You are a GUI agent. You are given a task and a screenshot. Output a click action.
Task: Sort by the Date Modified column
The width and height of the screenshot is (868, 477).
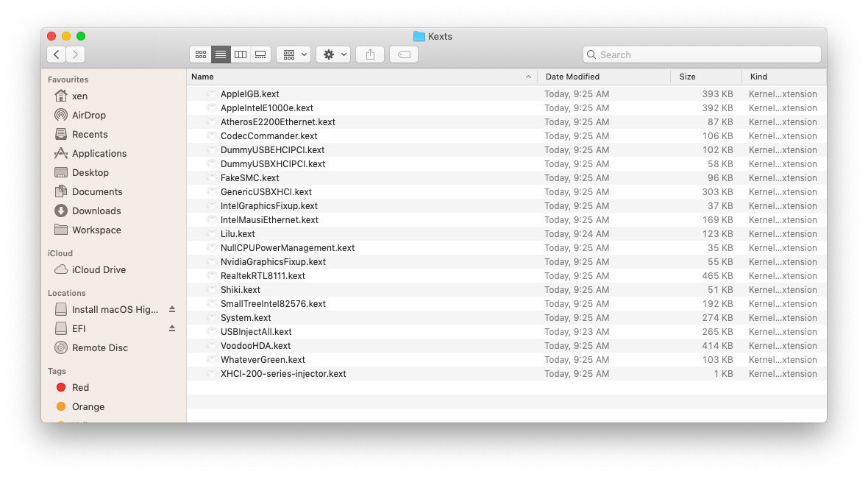(572, 77)
